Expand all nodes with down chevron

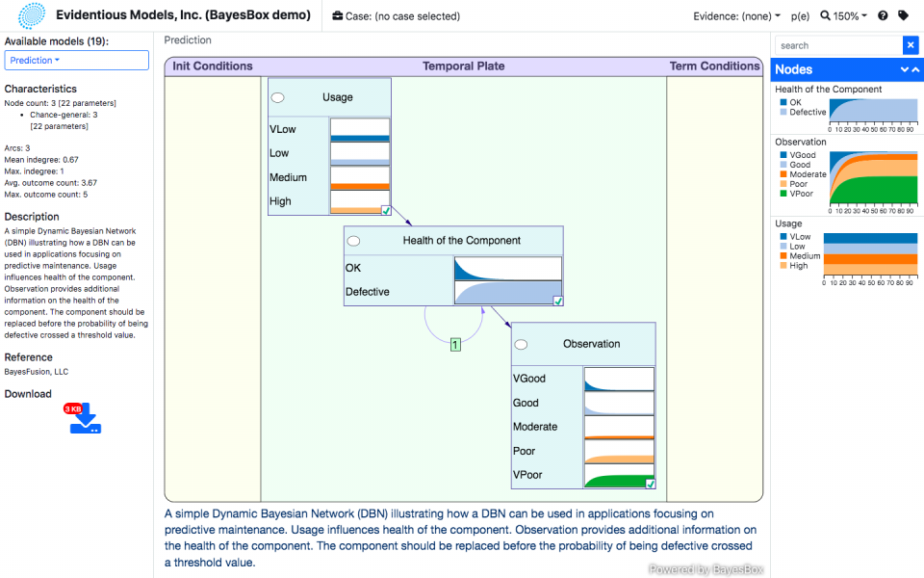(x=905, y=69)
